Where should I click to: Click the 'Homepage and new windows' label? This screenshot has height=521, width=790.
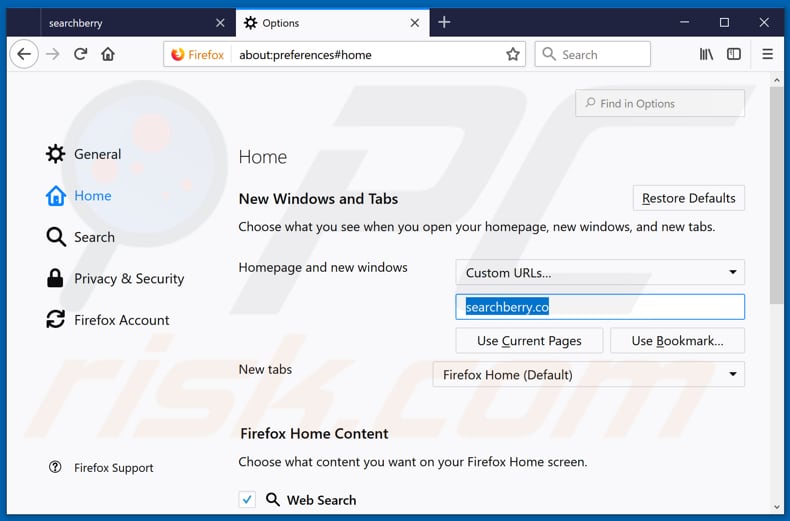pyautogui.click(x=323, y=268)
